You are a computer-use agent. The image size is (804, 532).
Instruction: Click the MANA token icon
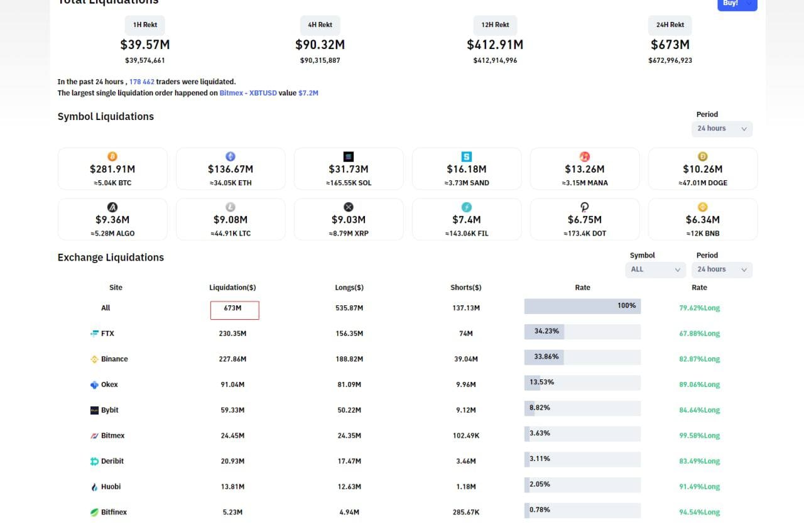585,156
